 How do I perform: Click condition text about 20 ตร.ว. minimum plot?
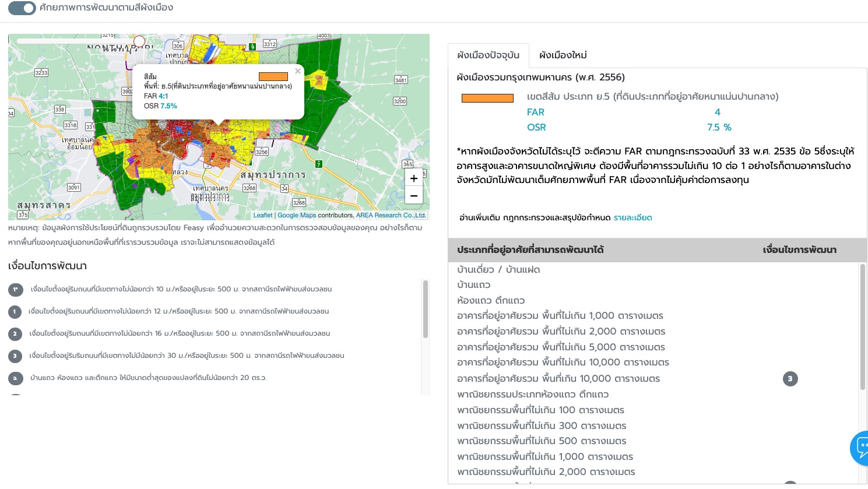tap(148, 378)
